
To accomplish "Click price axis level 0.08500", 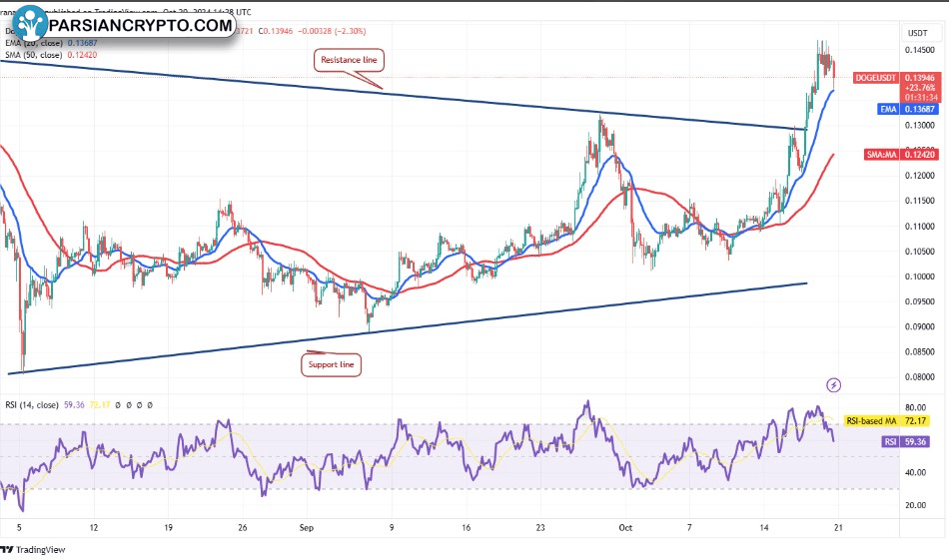I will click(919, 351).
